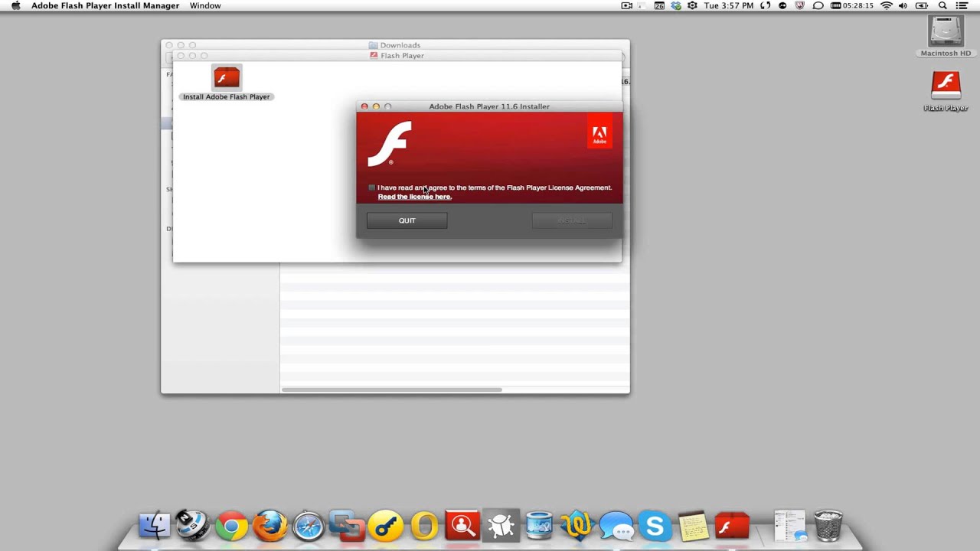The width and height of the screenshot is (980, 551).
Task: Open 'Read the license here' link
Action: 414,197
